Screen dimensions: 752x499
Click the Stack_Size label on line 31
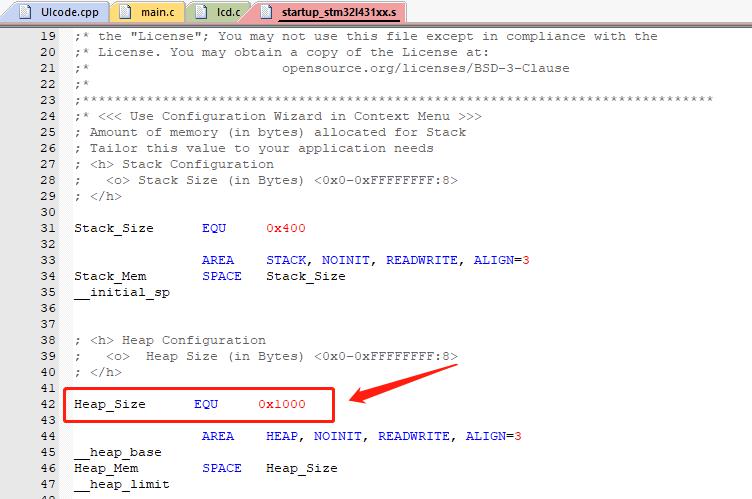(x=114, y=228)
